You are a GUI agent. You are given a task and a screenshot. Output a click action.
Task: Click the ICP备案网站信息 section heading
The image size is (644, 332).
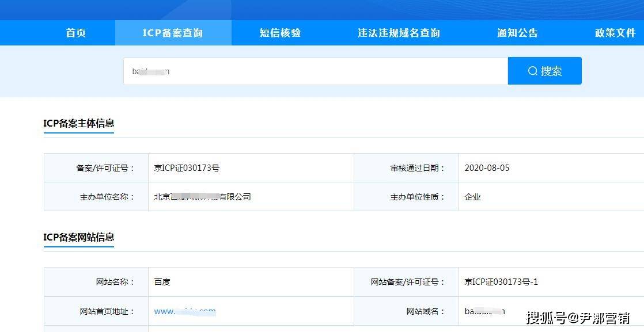79,237
